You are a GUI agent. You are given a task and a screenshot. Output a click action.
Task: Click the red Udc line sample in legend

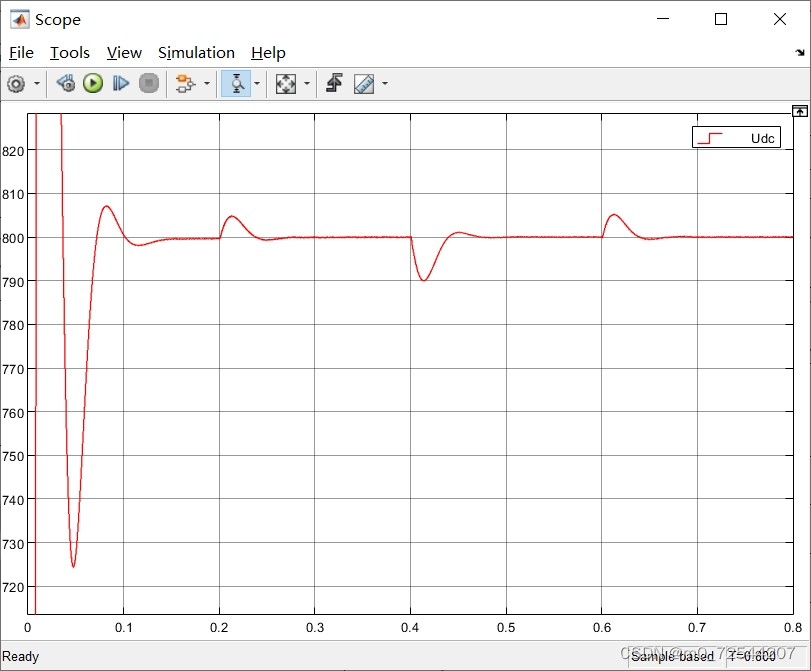pyautogui.click(x=710, y=138)
